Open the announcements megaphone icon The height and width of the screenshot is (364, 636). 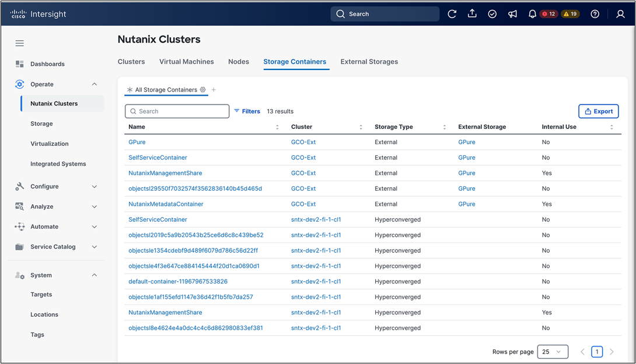pyautogui.click(x=513, y=14)
